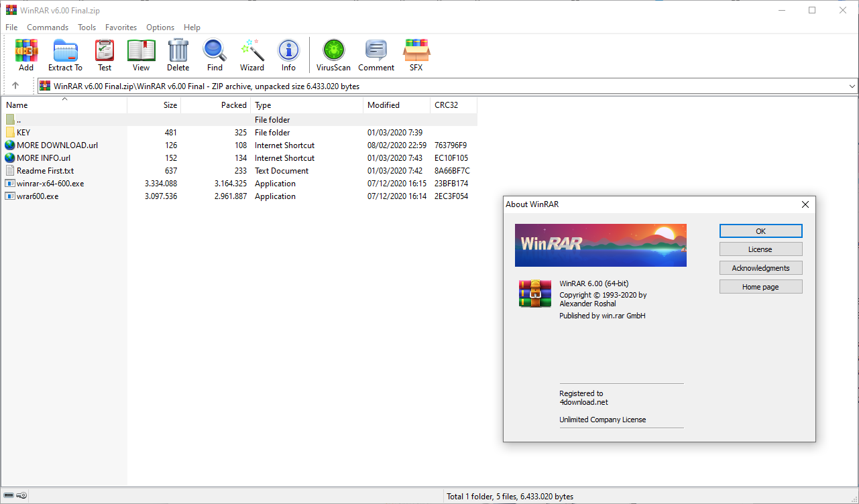Screen dimensions: 859x504
Task: Click CRC32 value 763796F9
Action: [451, 145]
